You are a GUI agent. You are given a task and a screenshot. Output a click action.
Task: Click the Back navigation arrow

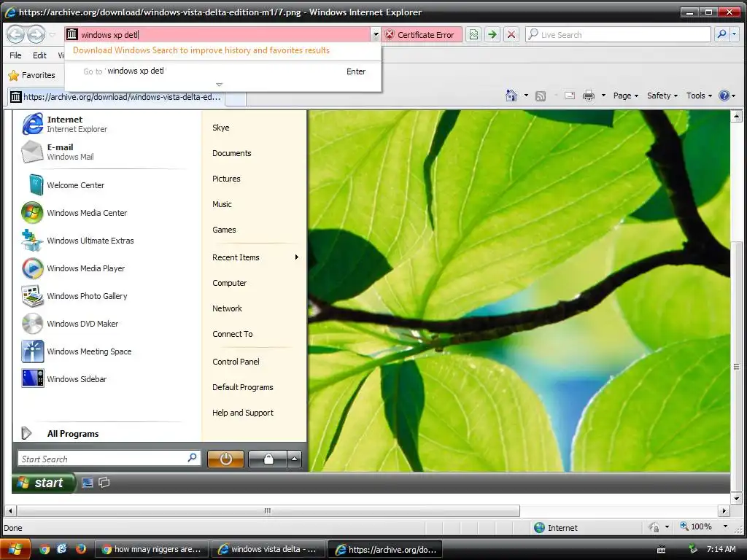point(15,34)
